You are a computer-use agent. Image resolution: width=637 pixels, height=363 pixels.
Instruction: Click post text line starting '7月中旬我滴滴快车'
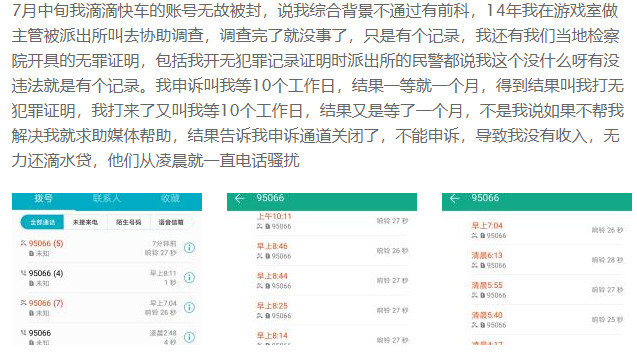pyautogui.click(x=315, y=11)
